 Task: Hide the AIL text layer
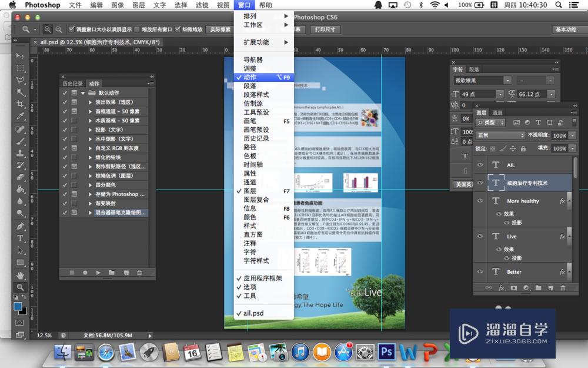pyautogui.click(x=480, y=165)
